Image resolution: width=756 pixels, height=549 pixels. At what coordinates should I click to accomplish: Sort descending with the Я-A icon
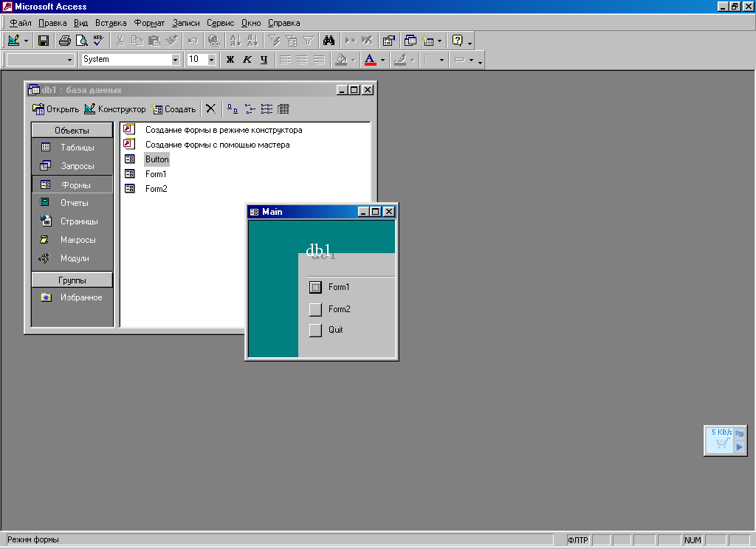pos(252,41)
